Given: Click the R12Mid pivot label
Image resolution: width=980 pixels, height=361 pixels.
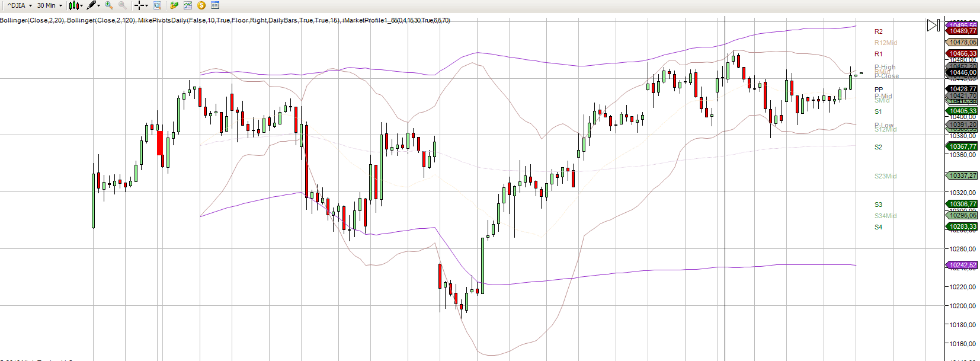Looking at the screenshot, I should 886,43.
